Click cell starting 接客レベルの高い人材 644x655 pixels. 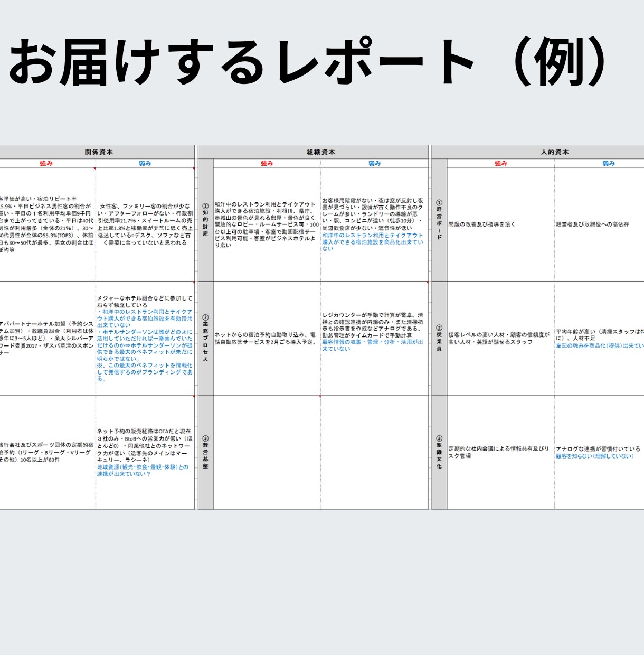pos(501,339)
